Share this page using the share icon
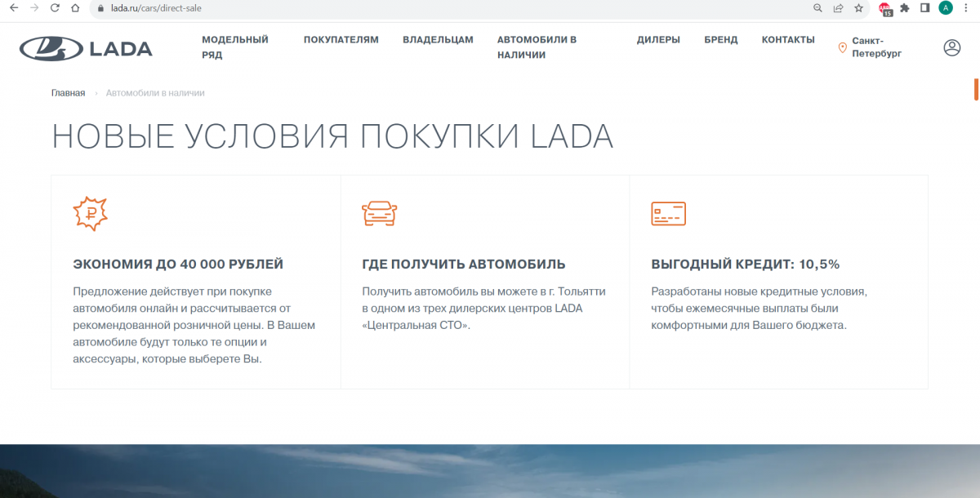Image resolution: width=980 pixels, height=498 pixels. pos(838,8)
